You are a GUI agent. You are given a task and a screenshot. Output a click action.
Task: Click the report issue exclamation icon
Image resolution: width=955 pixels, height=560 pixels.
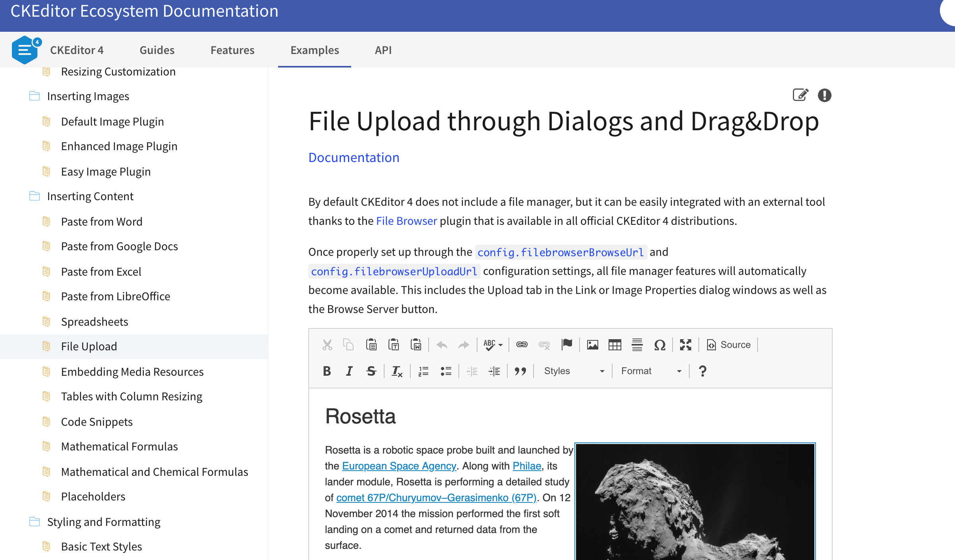pos(825,95)
